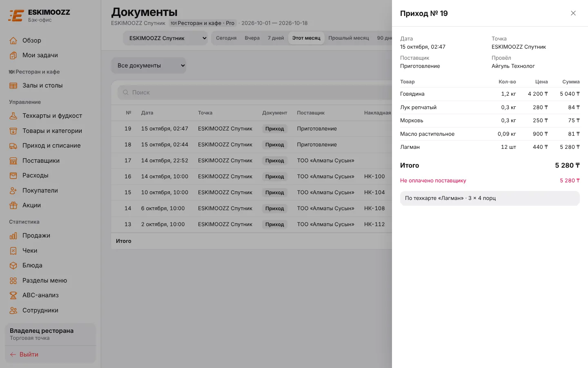
Task: Click the Залы и столы table icon
Action: click(x=13, y=85)
